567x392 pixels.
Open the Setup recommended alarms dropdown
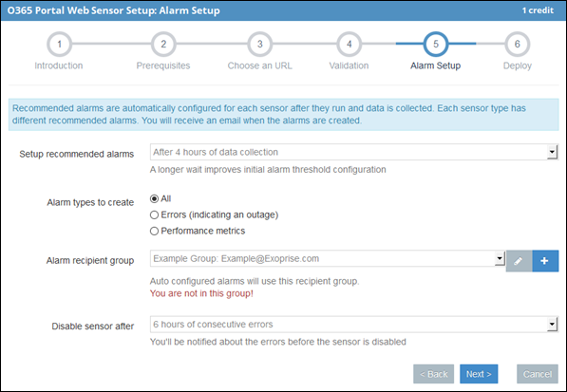pos(354,152)
